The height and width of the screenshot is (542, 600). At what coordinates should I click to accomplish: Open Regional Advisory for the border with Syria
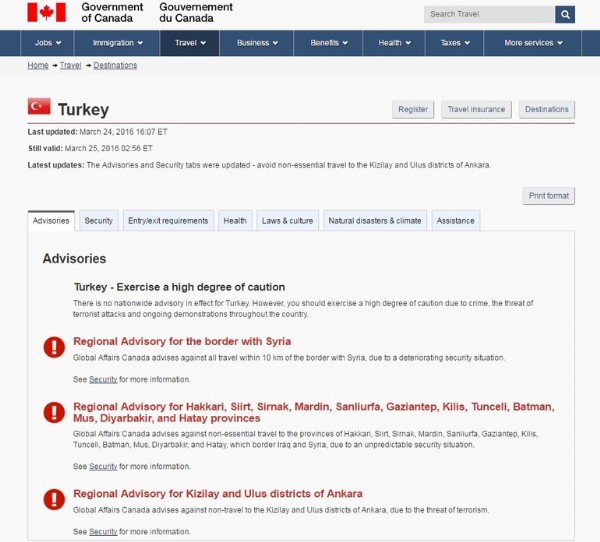click(182, 341)
